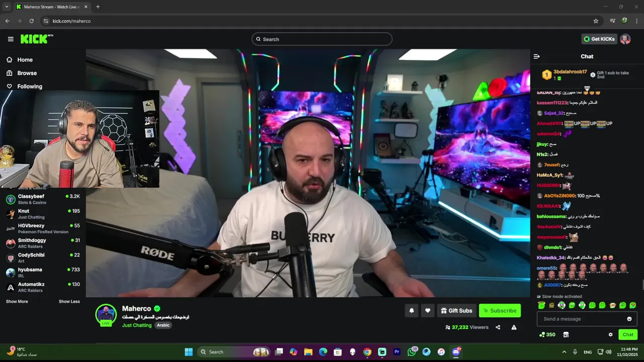Click the Kick search box

(x=322, y=39)
